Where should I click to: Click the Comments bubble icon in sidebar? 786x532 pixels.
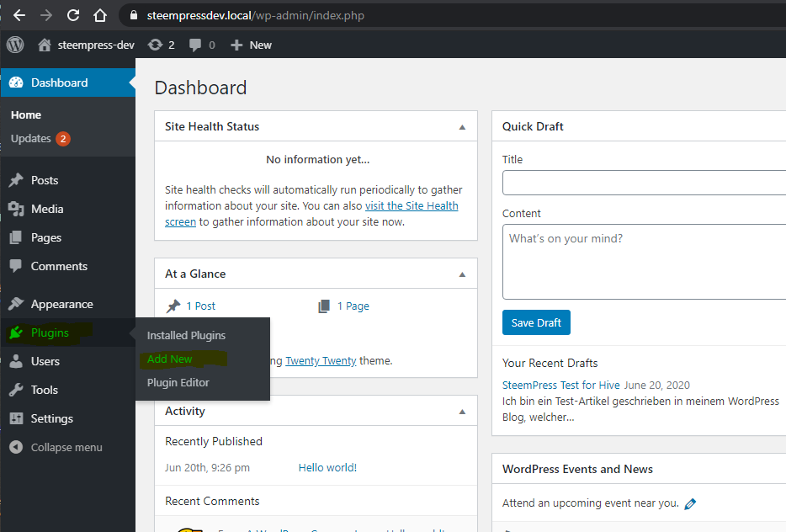[16, 266]
